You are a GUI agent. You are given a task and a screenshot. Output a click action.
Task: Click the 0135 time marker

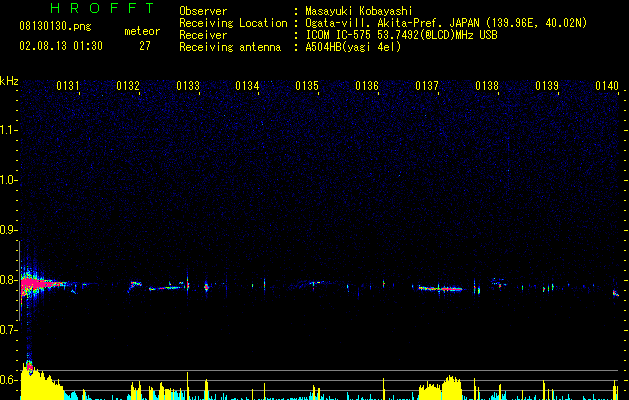tap(307, 86)
